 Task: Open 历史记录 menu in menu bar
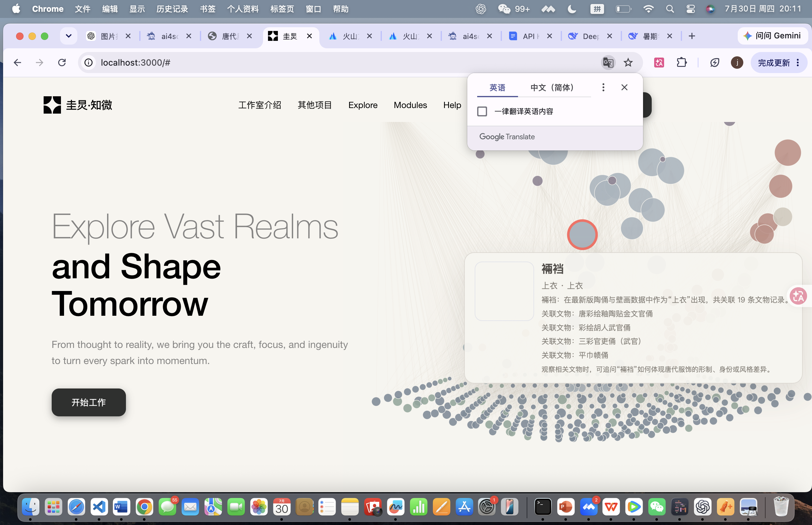[x=172, y=9]
